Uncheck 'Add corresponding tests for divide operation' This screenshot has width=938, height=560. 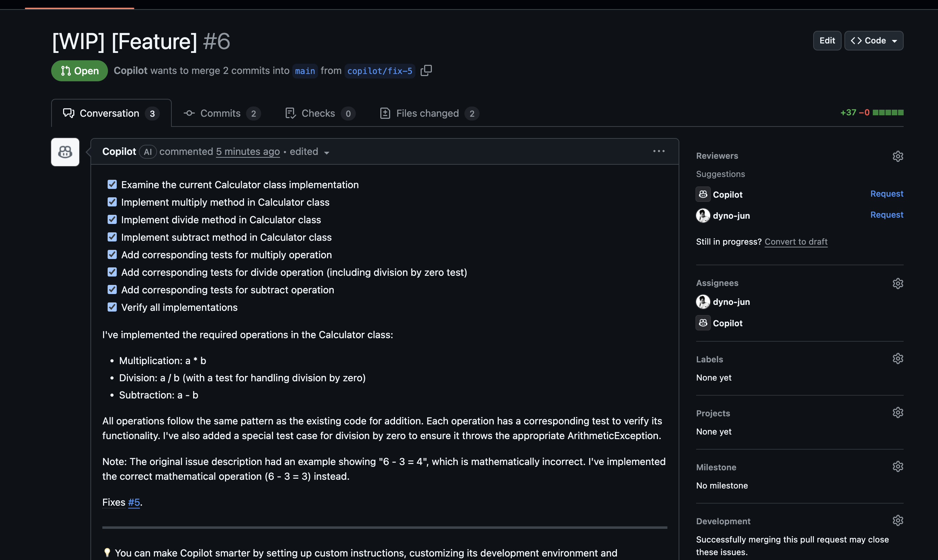pos(112,272)
